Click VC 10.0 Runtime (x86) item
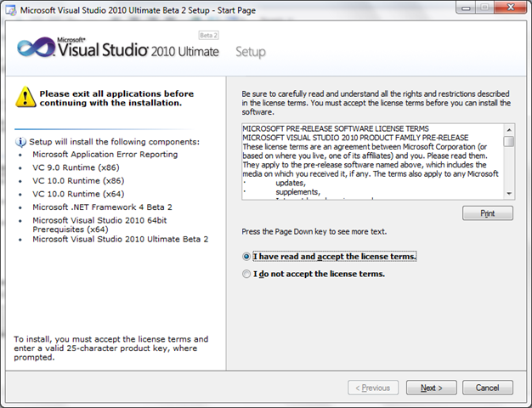Image resolution: width=532 pixels, height=408 pixels. [78, 181]
